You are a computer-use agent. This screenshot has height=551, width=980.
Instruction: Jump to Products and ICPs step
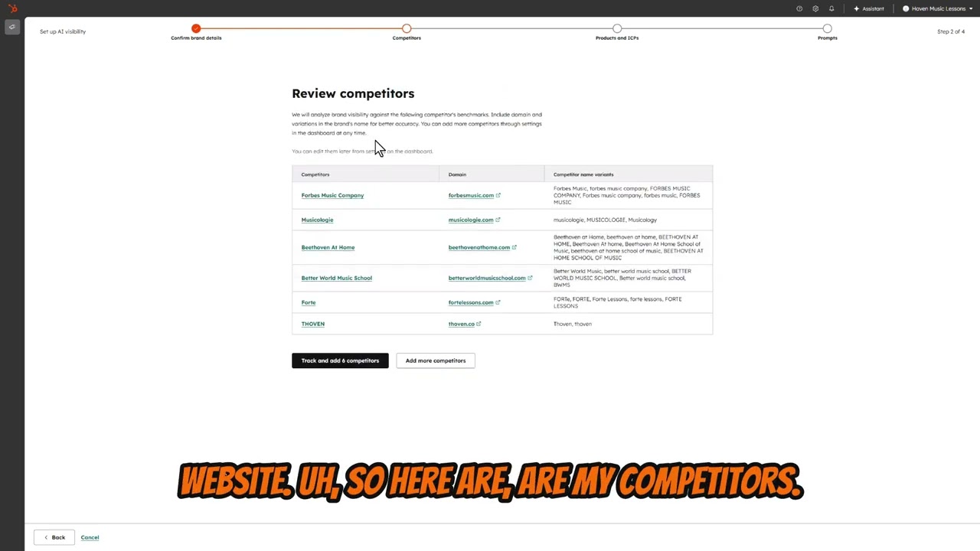617,28
